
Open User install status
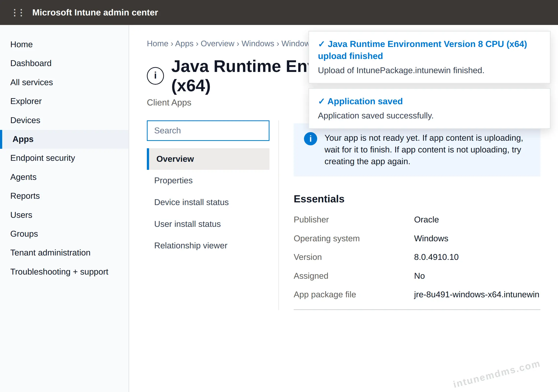(187, 224)
